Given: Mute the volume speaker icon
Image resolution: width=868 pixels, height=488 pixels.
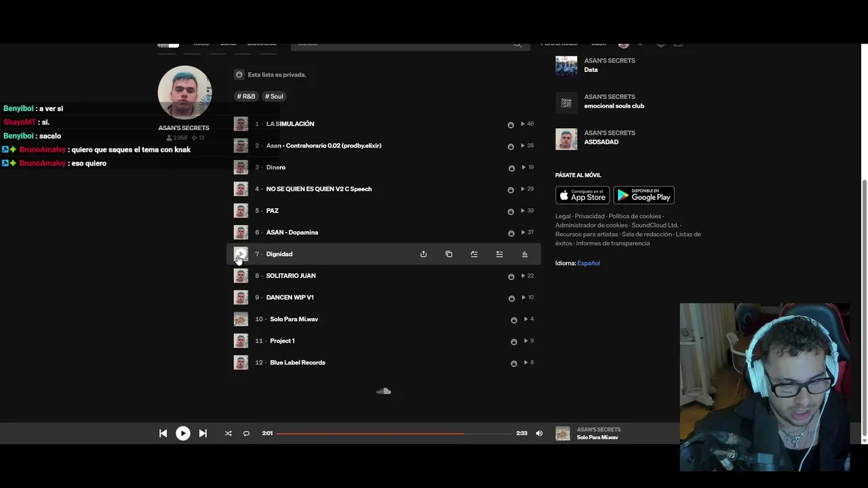Looking at the screenshot, I should 539,433.
